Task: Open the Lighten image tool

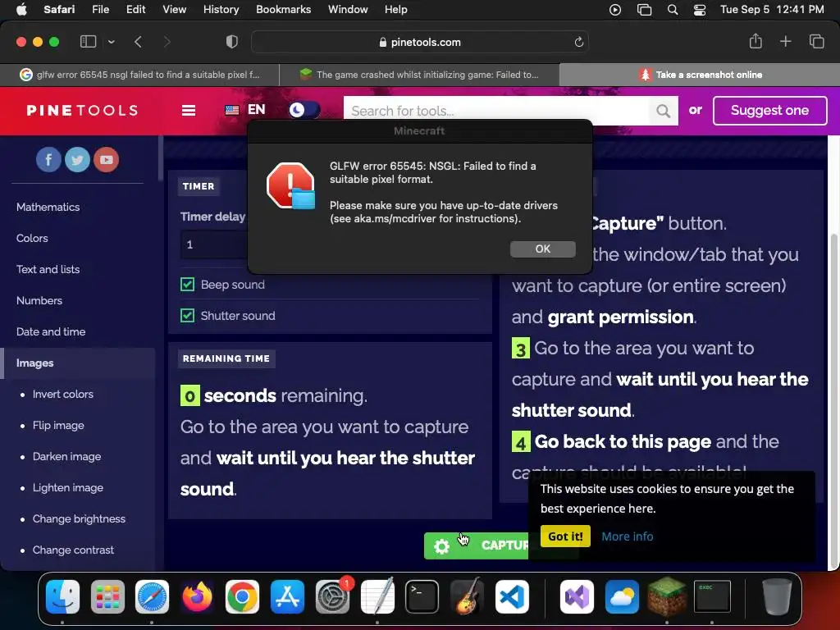Action: click(67, 487)
